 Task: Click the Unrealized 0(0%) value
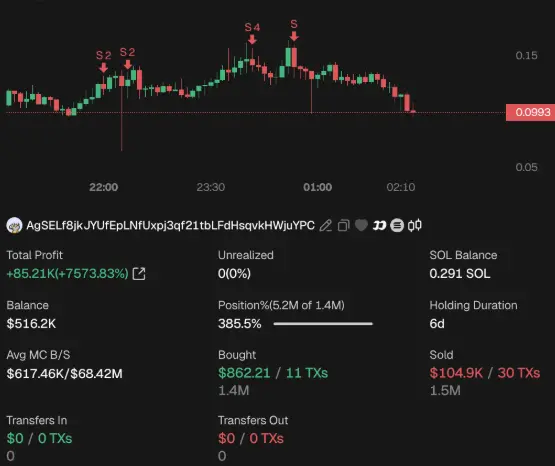(x=234, y=274)
